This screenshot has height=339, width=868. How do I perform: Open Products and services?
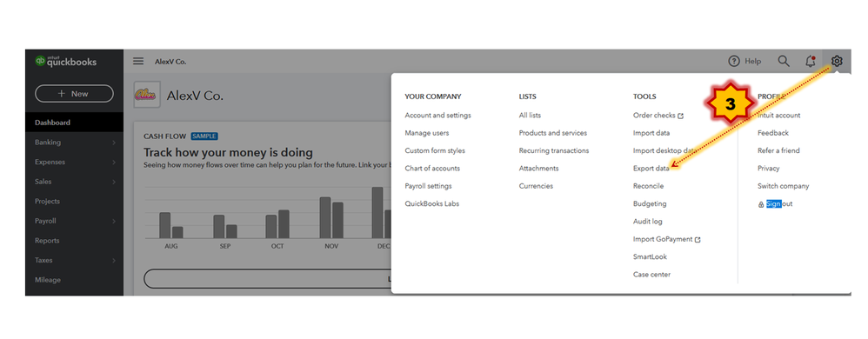(x=553, y=133)
